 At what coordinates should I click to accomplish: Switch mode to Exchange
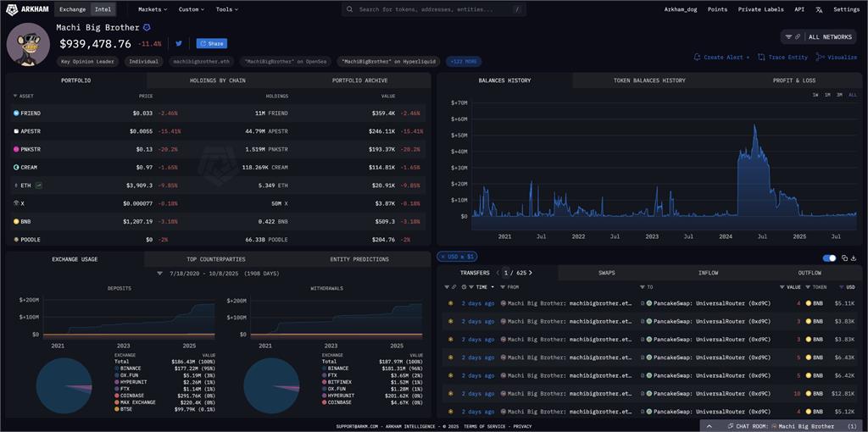tap(73, 9)
